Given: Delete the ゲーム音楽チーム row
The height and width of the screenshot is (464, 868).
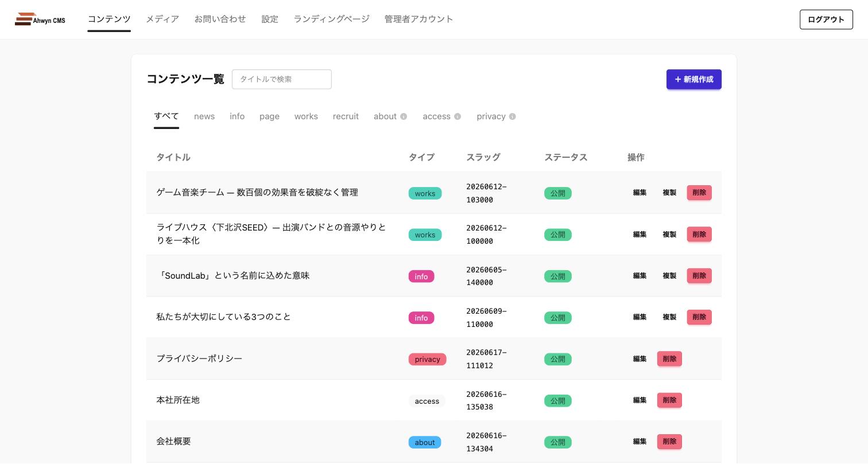Looking at the screenshot, I should tap(699, 193).
